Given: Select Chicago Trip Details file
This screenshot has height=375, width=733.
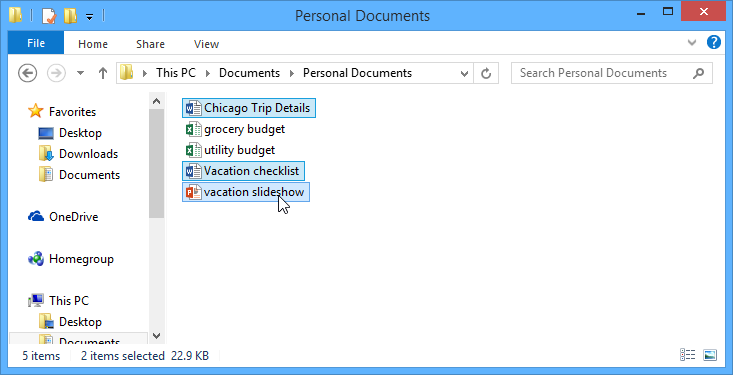Looking at the screenshot, I should [x=249, y=108].
